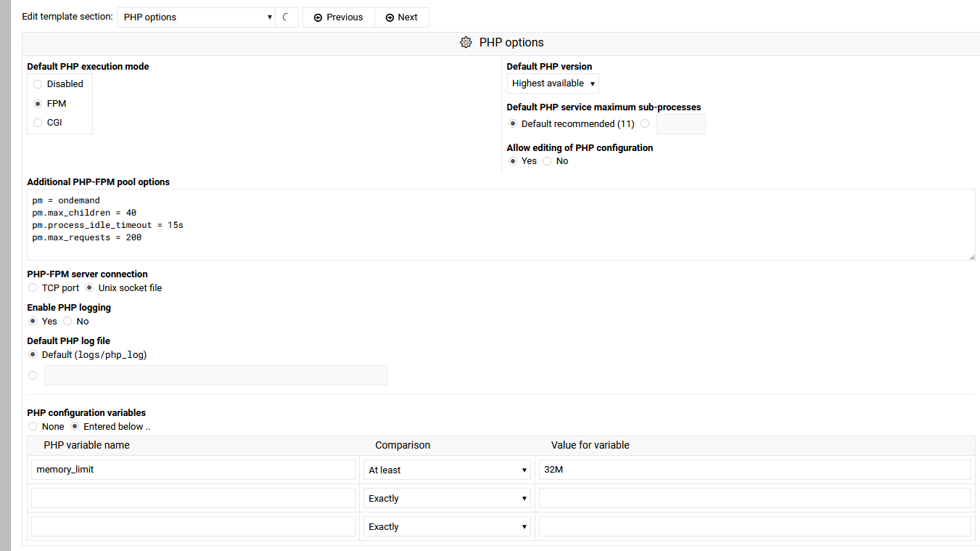Click the Value for variable column header

click(590, 445)
